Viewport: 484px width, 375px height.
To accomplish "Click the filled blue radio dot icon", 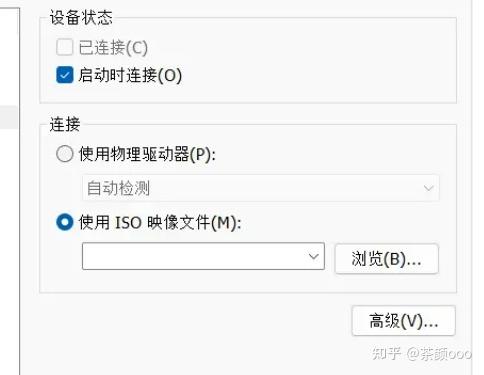I will [64, 222].
